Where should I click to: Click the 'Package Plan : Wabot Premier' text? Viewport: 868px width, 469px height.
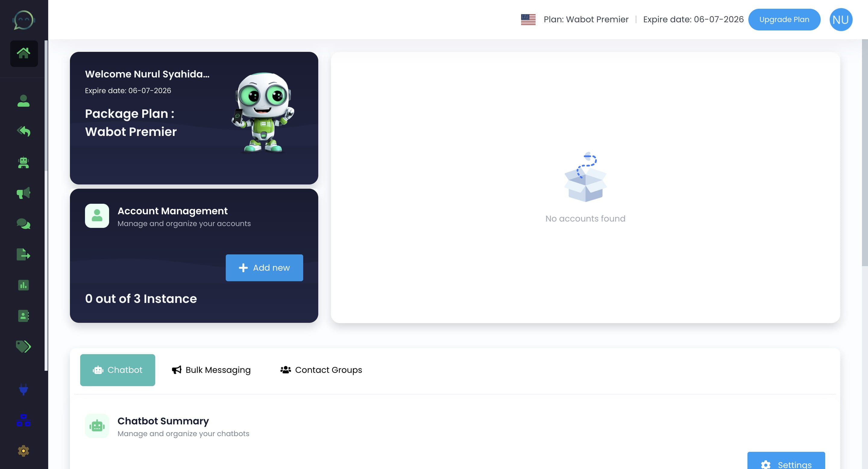pyautogui.click(x=131, y=123)
